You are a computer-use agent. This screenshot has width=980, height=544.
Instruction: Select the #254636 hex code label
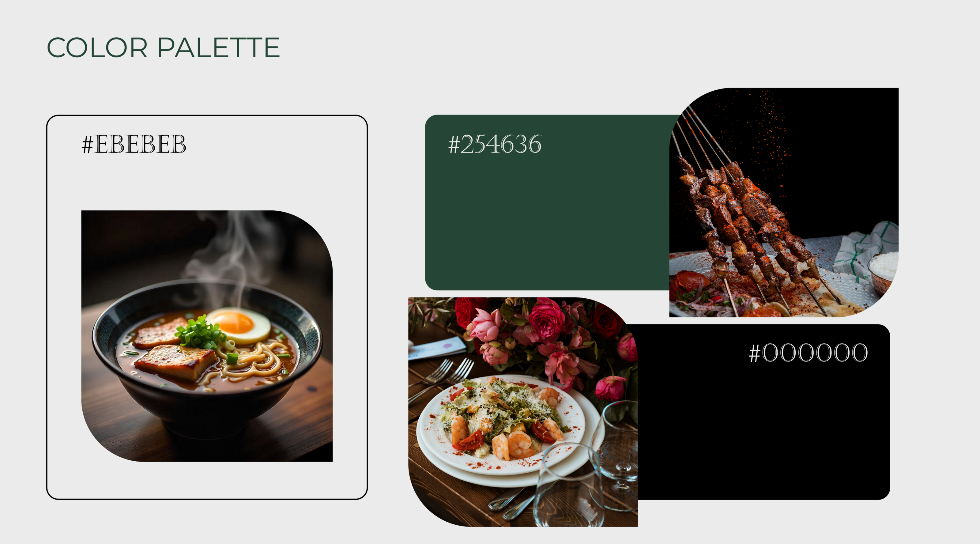click(x=495, y=145)
